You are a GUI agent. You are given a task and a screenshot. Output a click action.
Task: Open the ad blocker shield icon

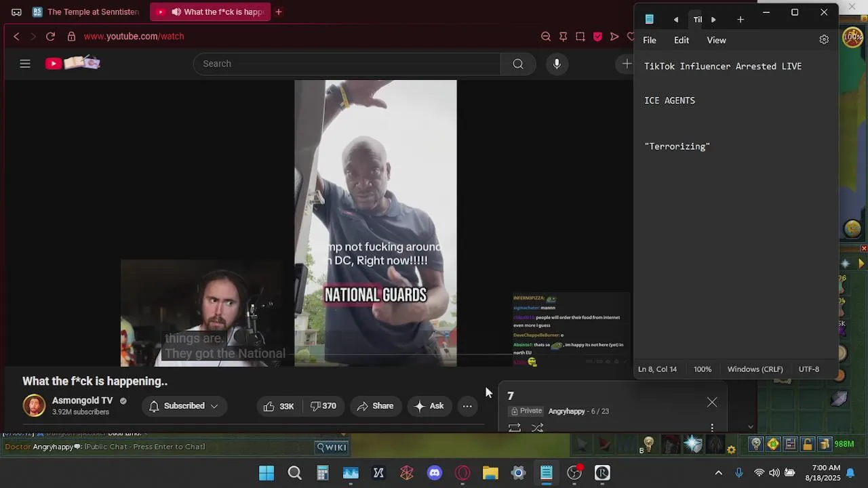(597, 37)
